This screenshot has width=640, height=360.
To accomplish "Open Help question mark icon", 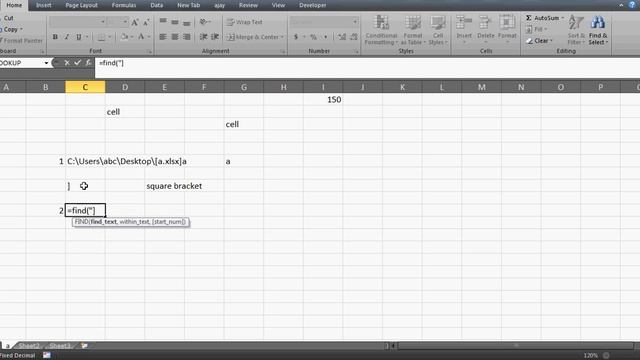I will pyautogui.click(x=632, y=5).
